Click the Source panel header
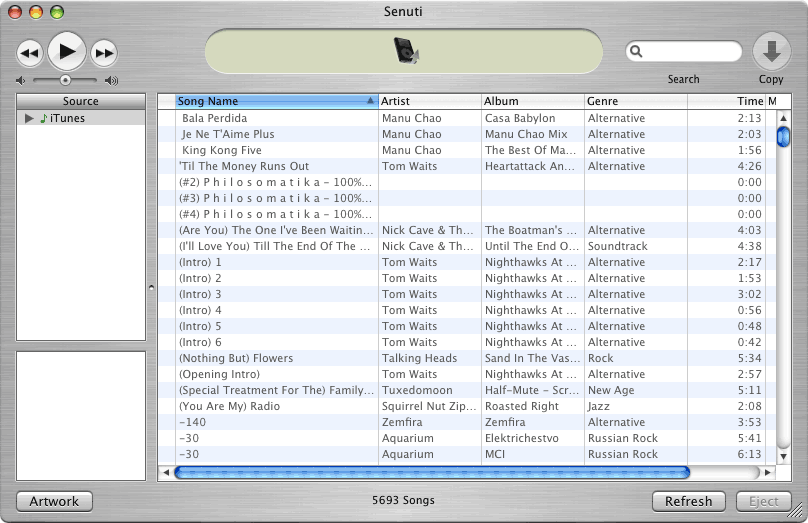The width and height of the screenshot is (808, 523). pyautogui.click(x=81, y=101)
